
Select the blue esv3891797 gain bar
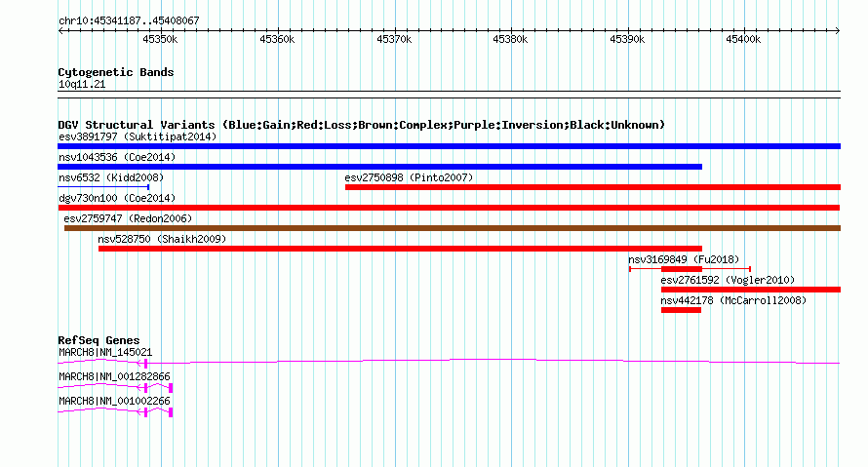click(x=449, y=146)
